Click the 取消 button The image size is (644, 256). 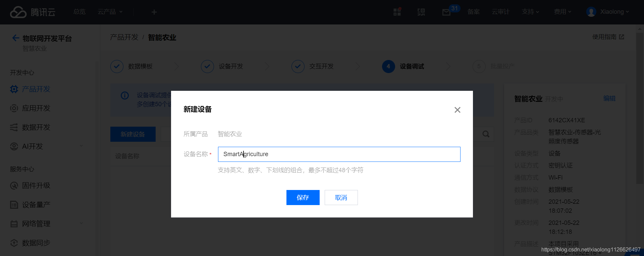(341, 197)
